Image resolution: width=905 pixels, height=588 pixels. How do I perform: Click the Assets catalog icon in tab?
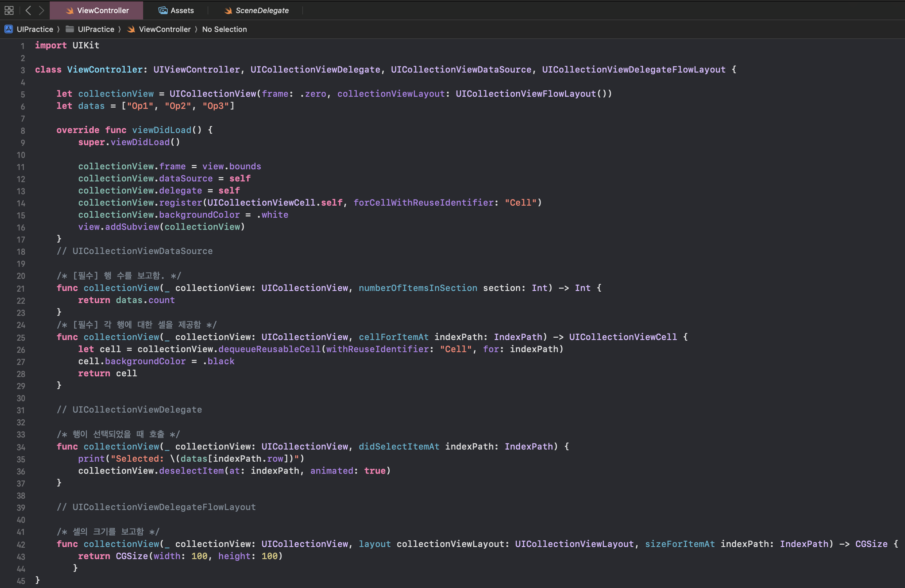coord(163,10)
